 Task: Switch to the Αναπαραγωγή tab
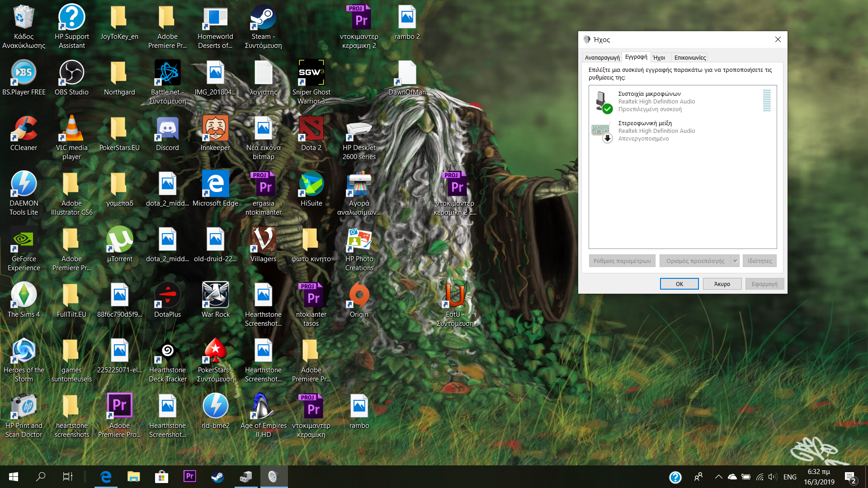pyautogui.click(x=602, y=57)
